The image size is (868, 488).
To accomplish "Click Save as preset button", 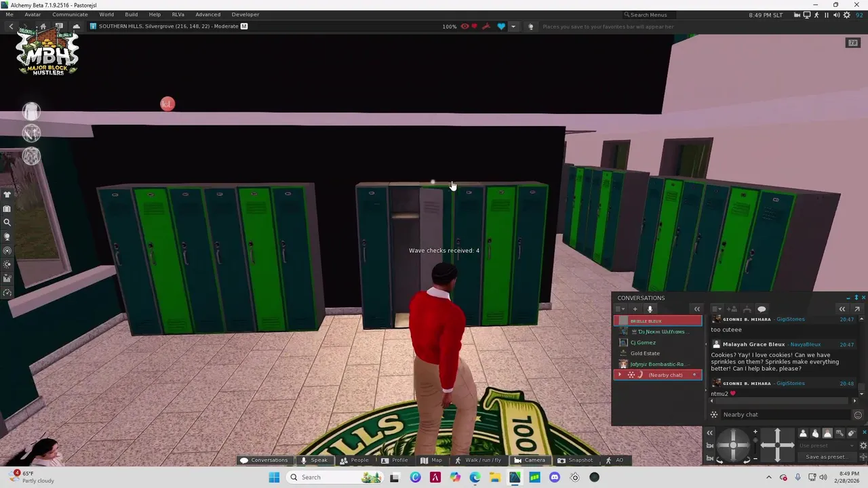I will point(827,457).
